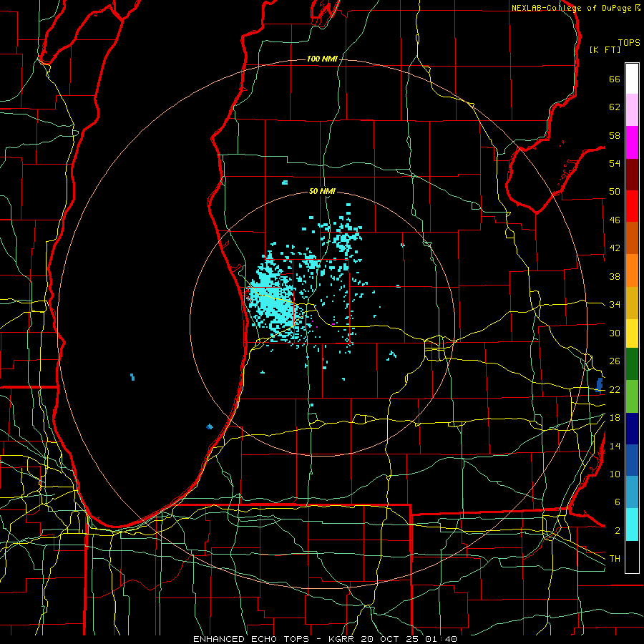Select the white legend color swatch
The image size is (644, 644).
coord(632,79)
